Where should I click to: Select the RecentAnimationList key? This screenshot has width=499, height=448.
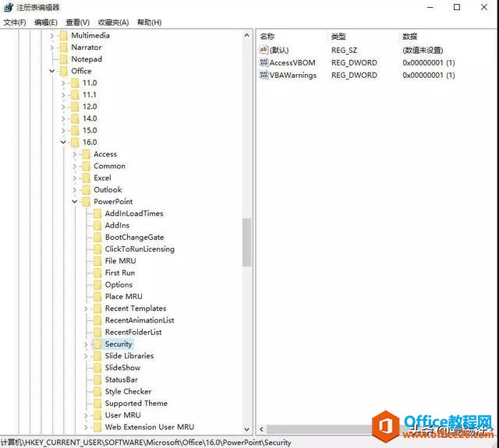click(x=140, y=320)
